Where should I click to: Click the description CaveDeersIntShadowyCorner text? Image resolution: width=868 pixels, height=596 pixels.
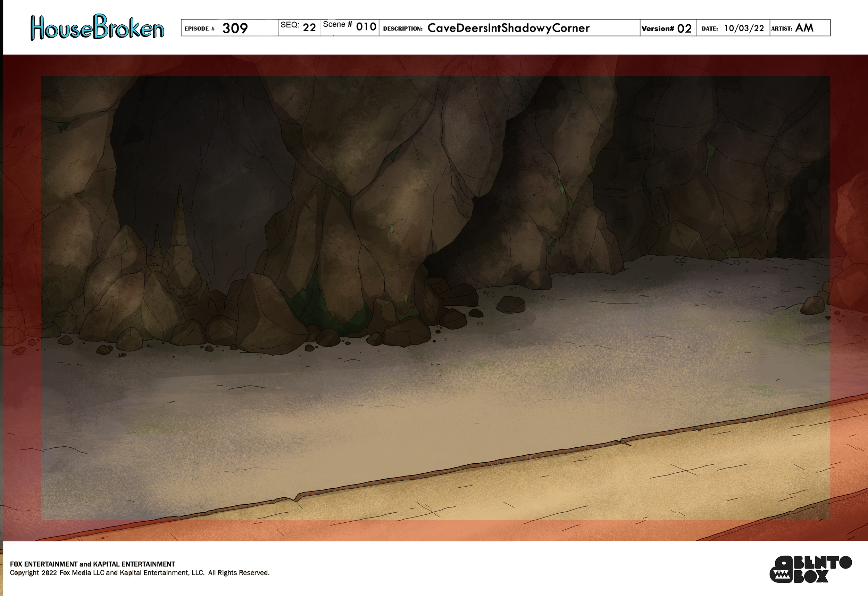click(508, 28)
